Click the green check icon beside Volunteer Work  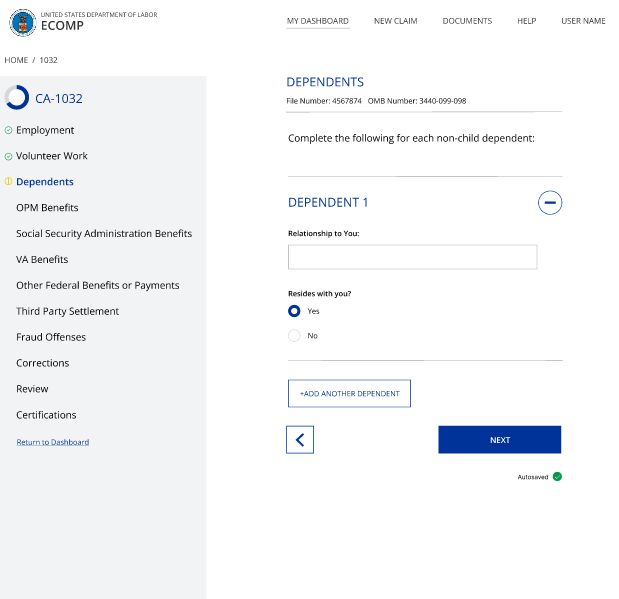coord(8,156)
